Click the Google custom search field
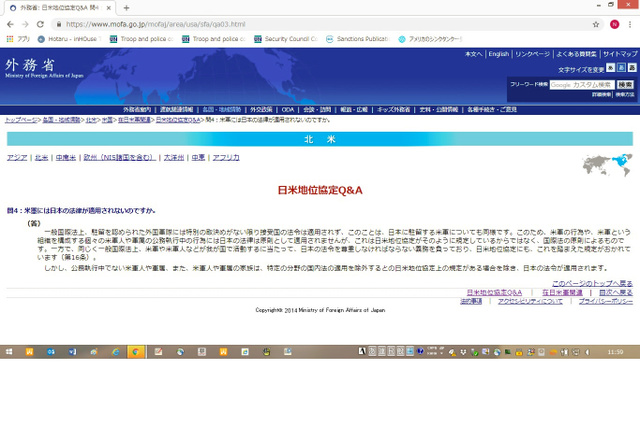640x441 pixels. coord(580,84)
